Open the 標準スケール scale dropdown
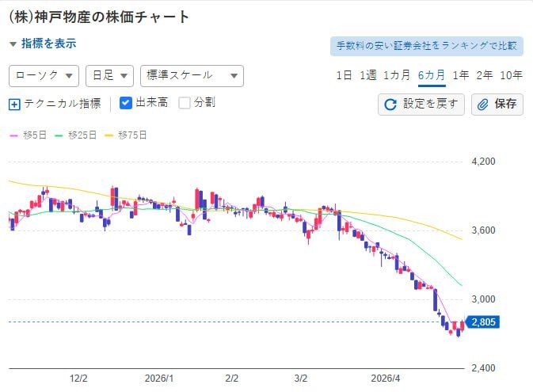The image size is (533, 392). pyautogui.click(x=192, y=76)
